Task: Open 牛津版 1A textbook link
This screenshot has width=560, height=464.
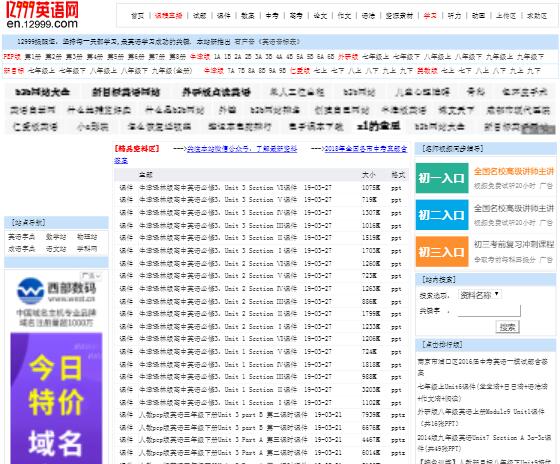Action: pos(217,56)
